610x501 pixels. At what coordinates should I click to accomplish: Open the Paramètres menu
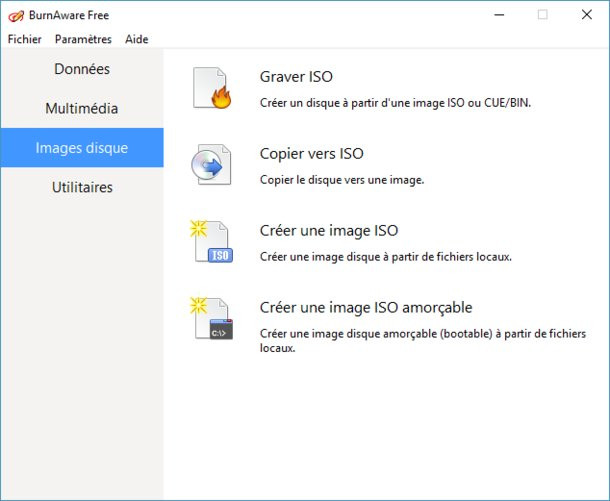[83, 39]
